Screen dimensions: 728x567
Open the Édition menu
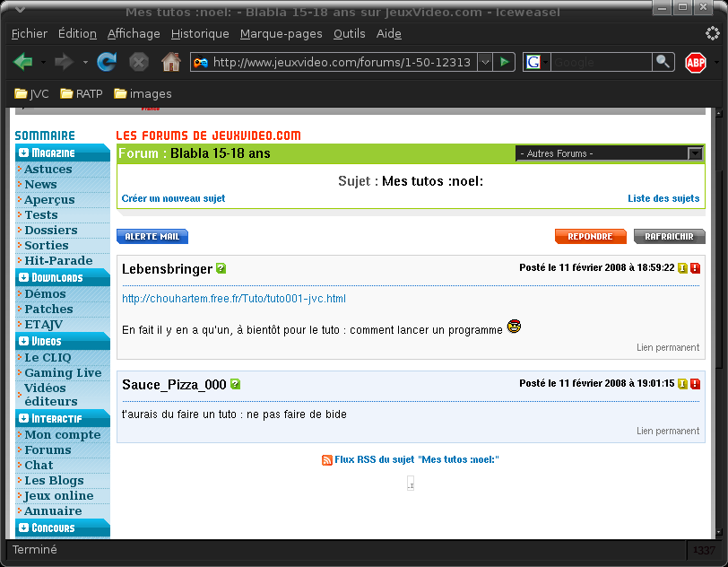[x=77, y=33]
